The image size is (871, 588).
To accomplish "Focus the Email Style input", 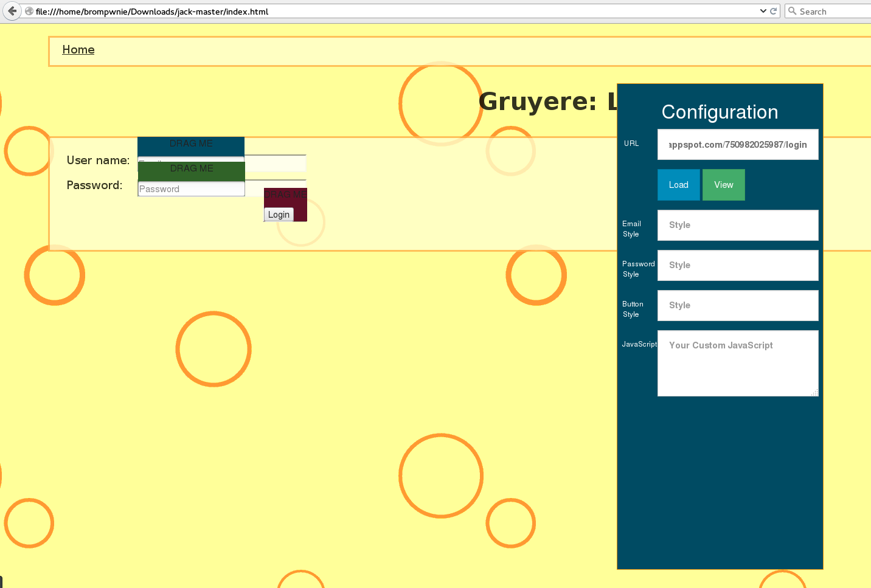I will click(x=737, y=225).
